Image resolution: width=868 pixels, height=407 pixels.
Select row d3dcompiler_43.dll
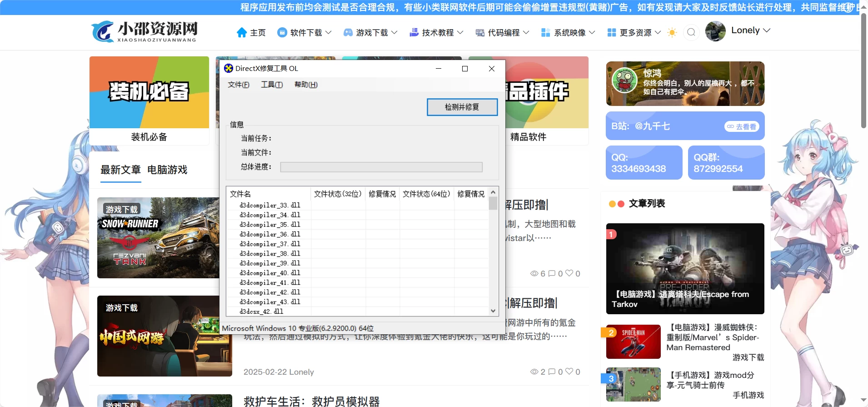tap(270, 301)
